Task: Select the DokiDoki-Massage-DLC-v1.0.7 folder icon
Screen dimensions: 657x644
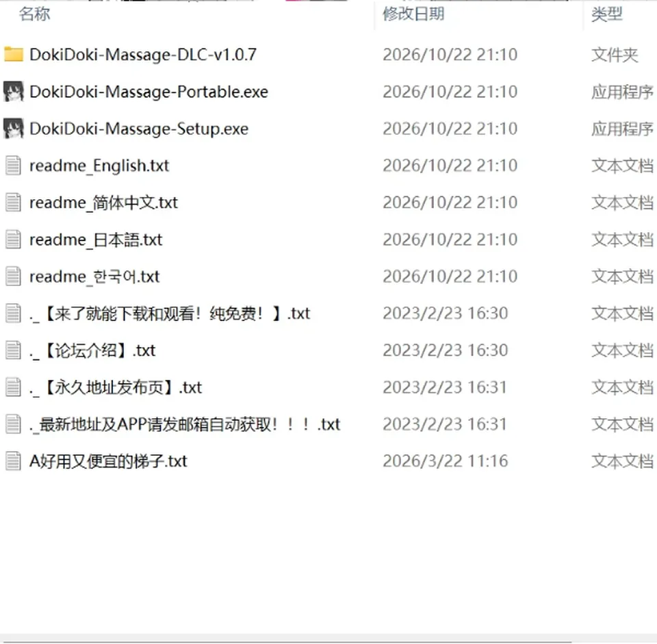Action: pyautogui.click(x=14, y=55)
